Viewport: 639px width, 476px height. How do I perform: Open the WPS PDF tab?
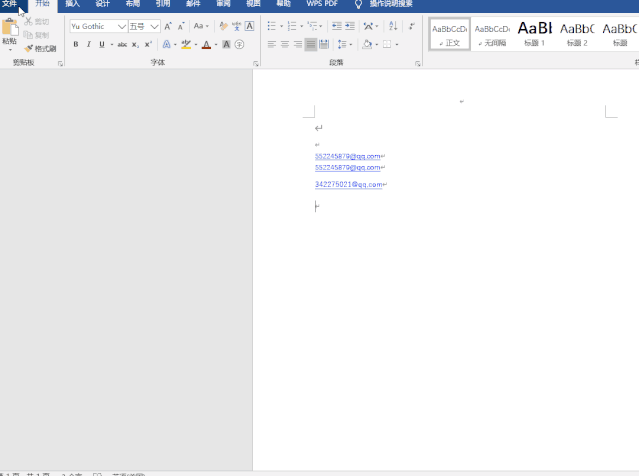tap(322, 4)
